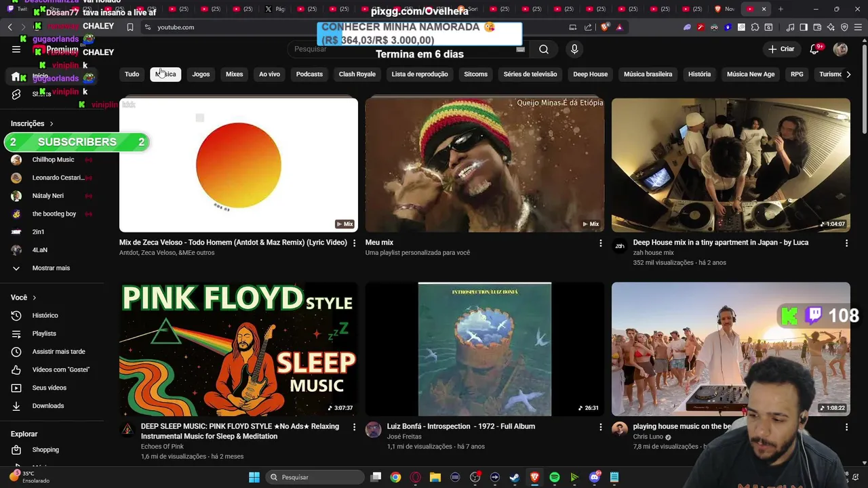The width and height of the screenshot is (868, 488).
Task: Open the Luiz Bonfá Introspection thumbnail
Action: pyautogui.click(x=485, y=349)
